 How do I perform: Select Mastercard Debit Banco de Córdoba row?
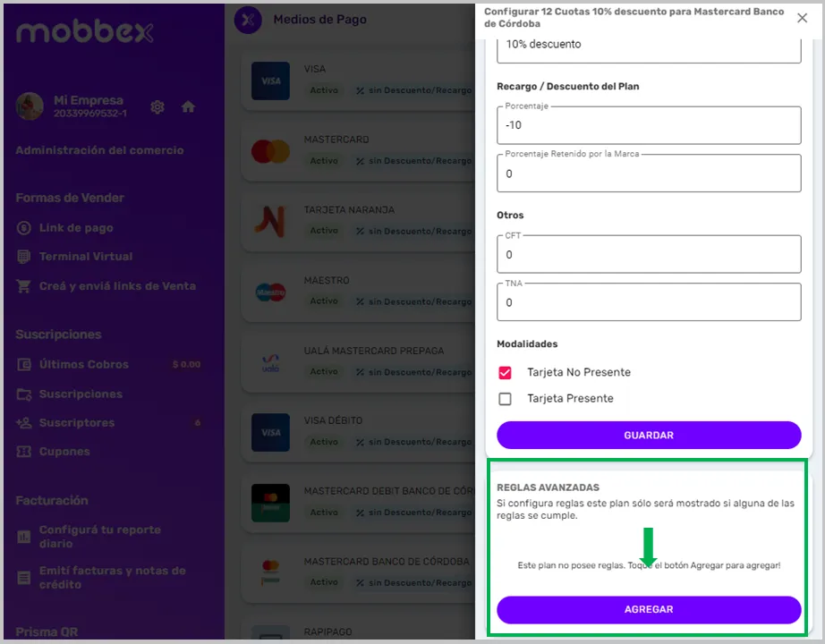coord(358,503)
